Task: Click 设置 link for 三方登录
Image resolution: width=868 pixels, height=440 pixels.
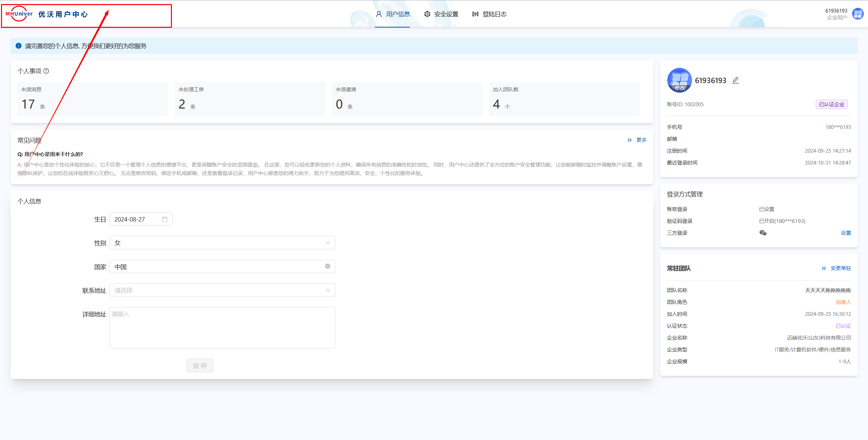Action: (x=846, y=233)
